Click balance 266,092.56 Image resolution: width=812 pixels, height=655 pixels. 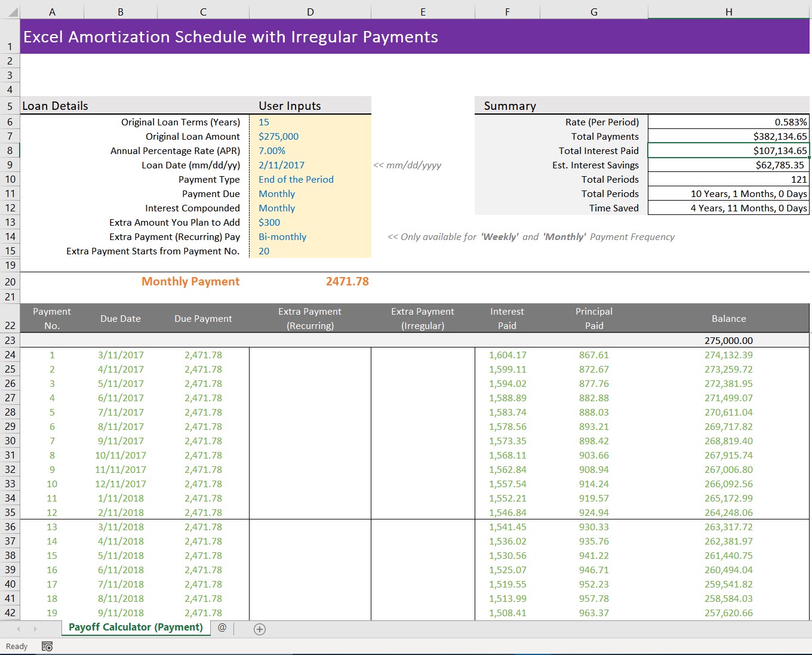728,484
